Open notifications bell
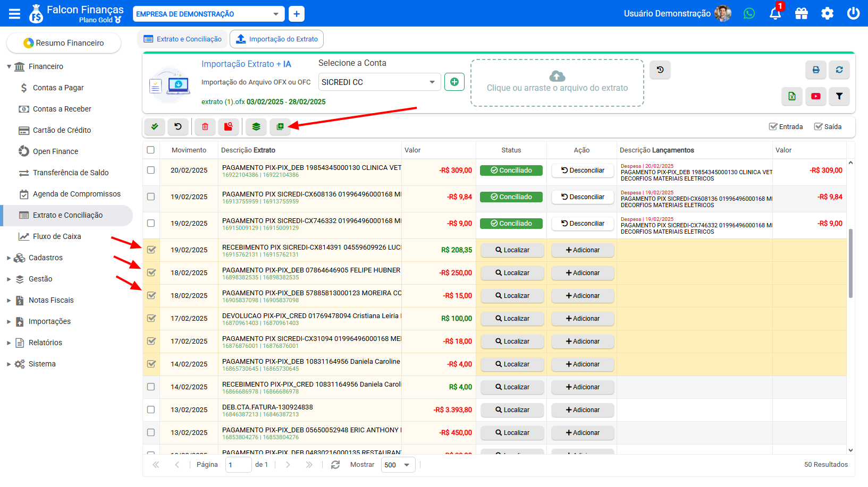Screen dimensions: 868x487 tap(776, 13)
